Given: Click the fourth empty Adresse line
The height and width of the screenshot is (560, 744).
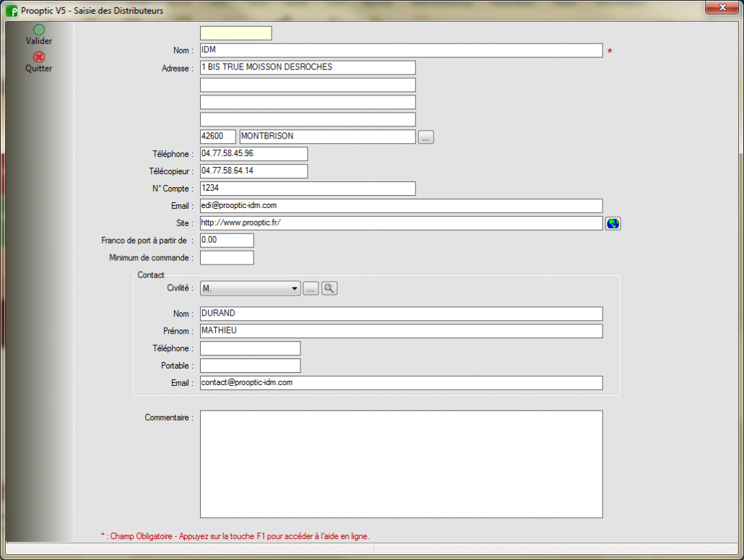Looking at the screenshot, I should point(308,119).
